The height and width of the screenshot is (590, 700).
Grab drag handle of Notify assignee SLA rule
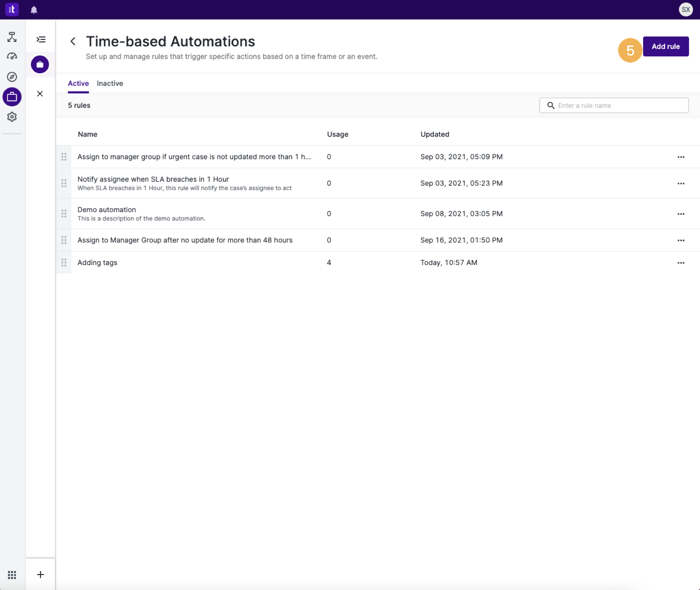pyautogui.click(x=64, y=183)
